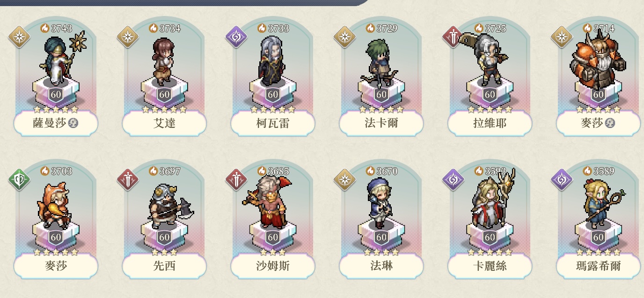
Task: Click the purple emblem on 卡麗絲's card
Action: point(454,180)
